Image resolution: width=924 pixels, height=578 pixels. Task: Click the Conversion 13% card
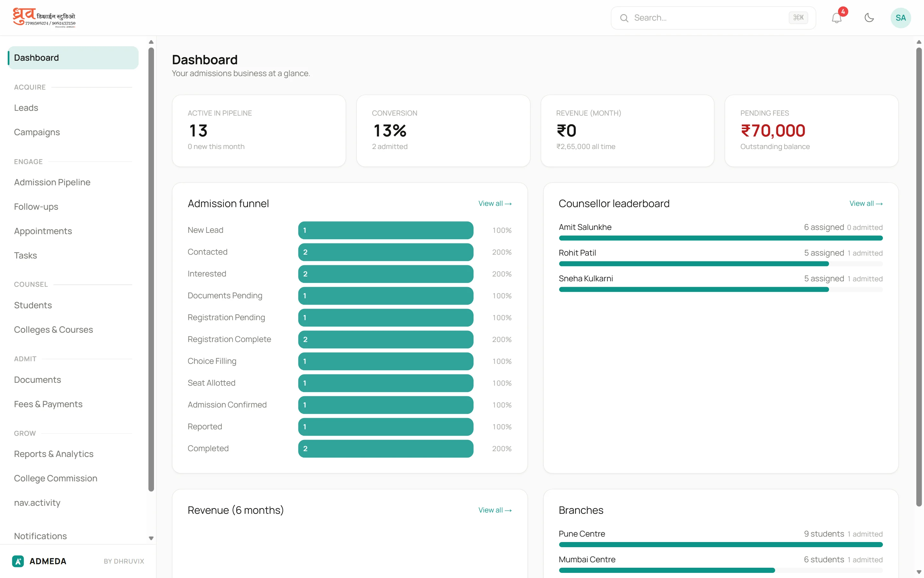click(443, 131)
